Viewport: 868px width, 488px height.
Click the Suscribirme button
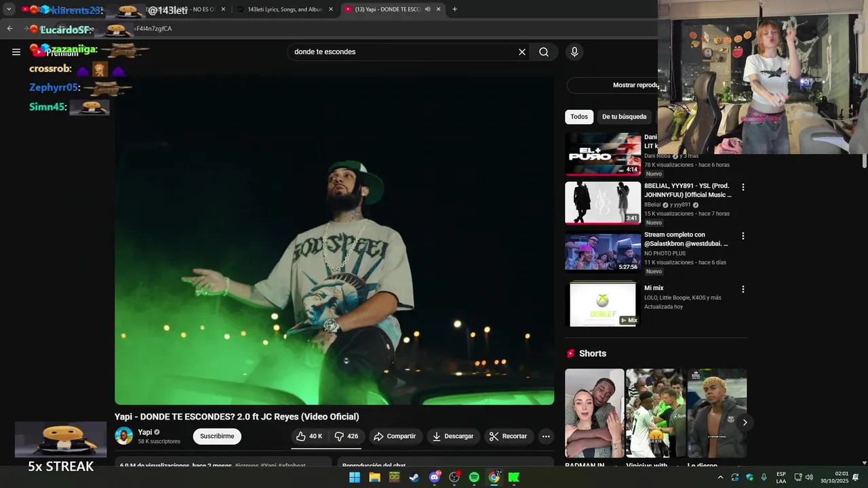click(x=217, y=436)
